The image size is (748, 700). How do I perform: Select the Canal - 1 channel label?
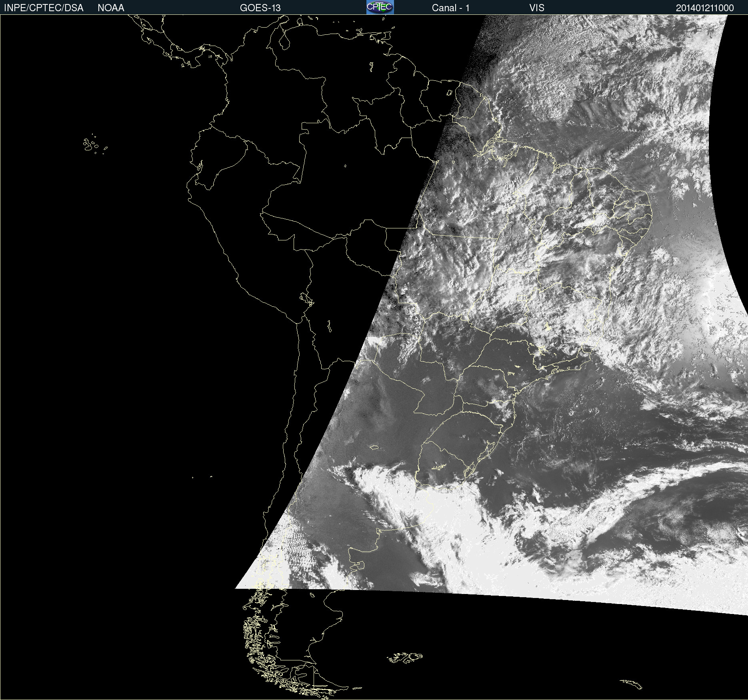point(450,8)
